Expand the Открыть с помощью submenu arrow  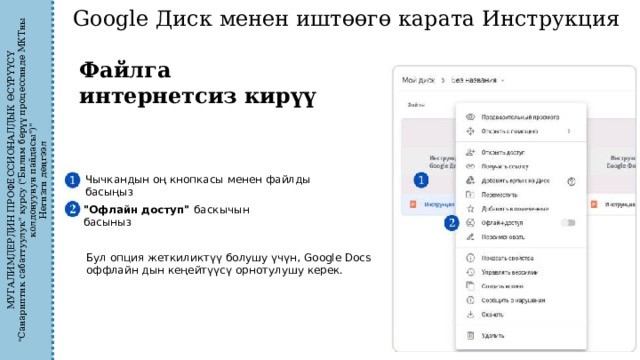click(x=569, y=131)
